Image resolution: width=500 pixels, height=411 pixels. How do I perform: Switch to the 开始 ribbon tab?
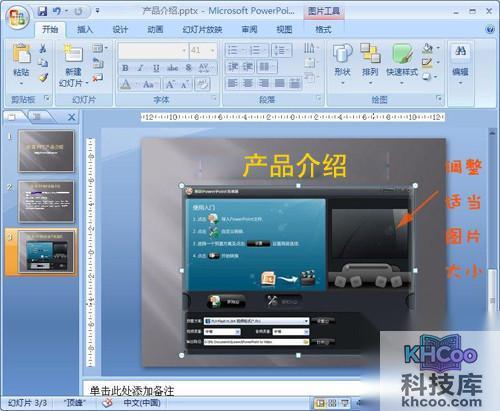(x=50, y=30)
